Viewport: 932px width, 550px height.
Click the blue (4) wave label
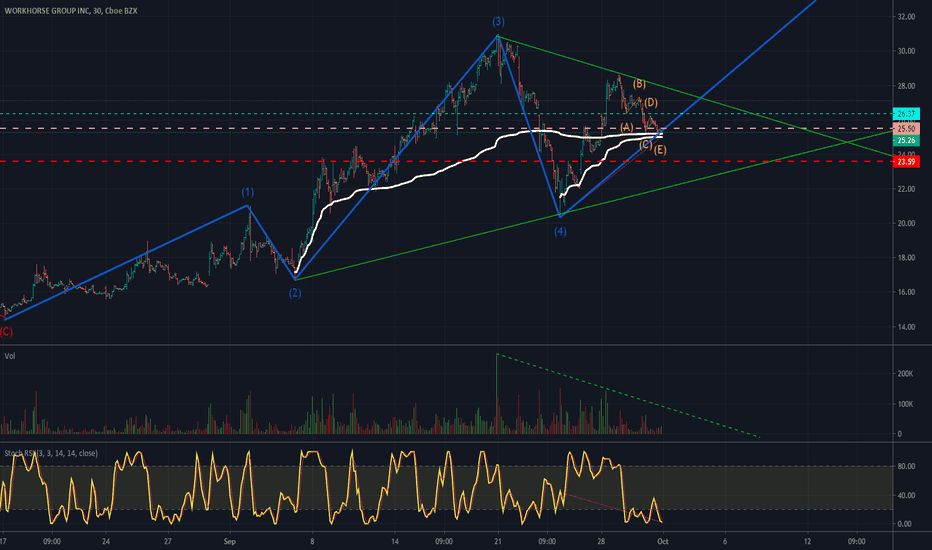(x=561, y=232)
